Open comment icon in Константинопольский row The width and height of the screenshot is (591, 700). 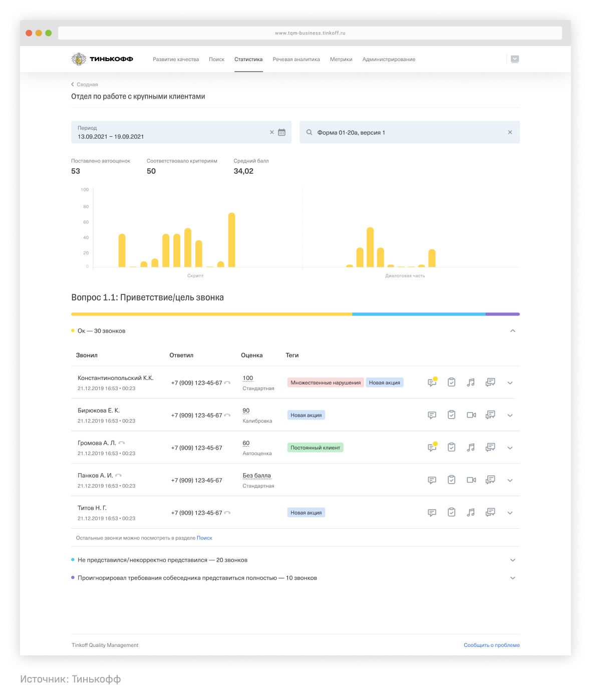(432, 383)
